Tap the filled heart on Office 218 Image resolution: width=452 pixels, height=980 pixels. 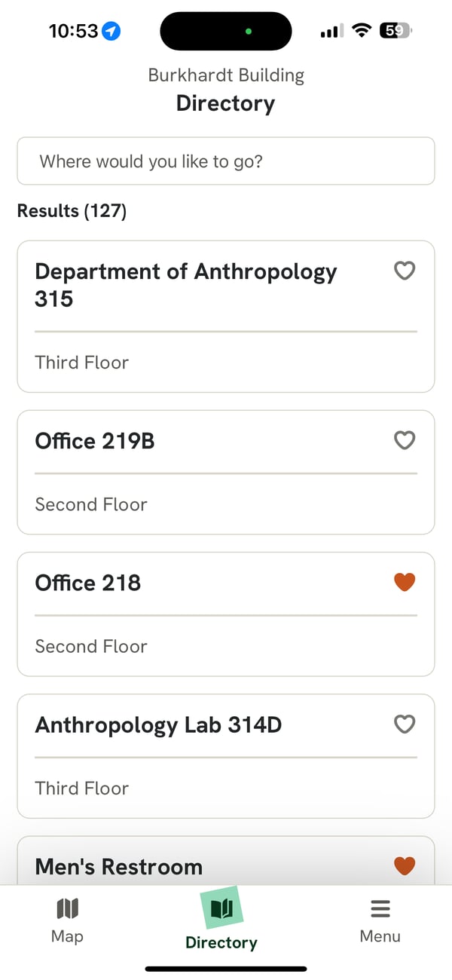tap(405, 582)
